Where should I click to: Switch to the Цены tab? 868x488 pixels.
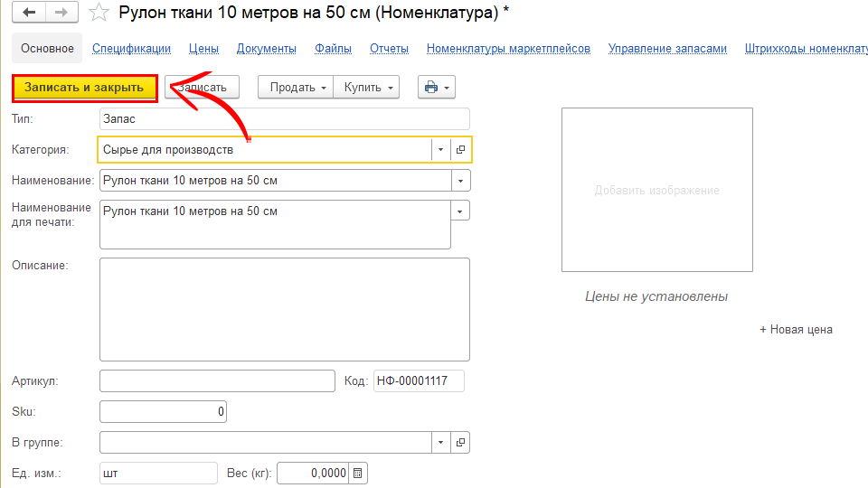tap(203, 49)
